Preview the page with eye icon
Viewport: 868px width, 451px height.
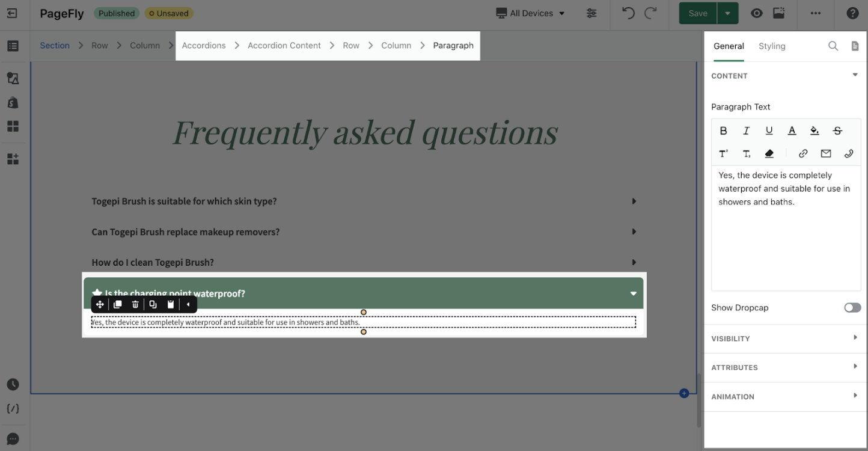pos(757,13)
